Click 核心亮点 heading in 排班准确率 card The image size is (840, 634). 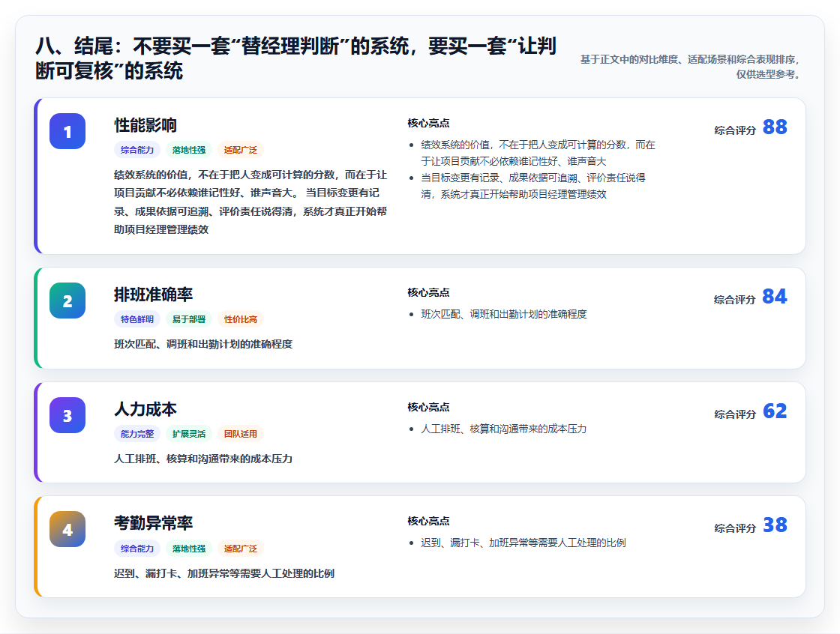coord(428,292)
